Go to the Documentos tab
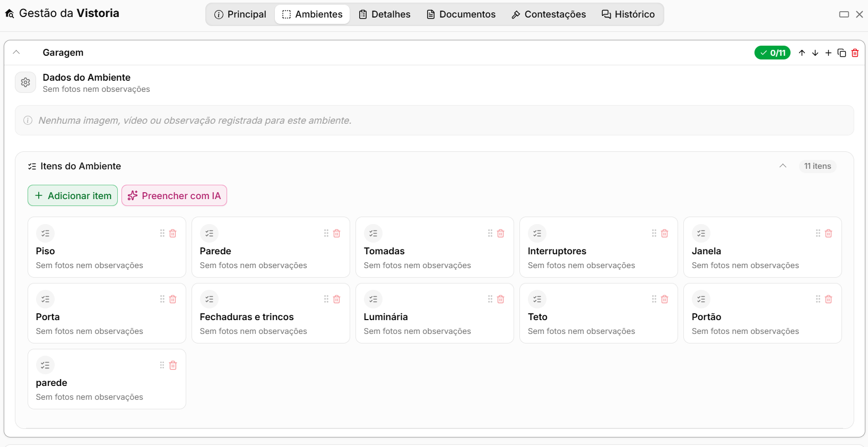This screenshot has height=447, width=868. click(461, 14)
